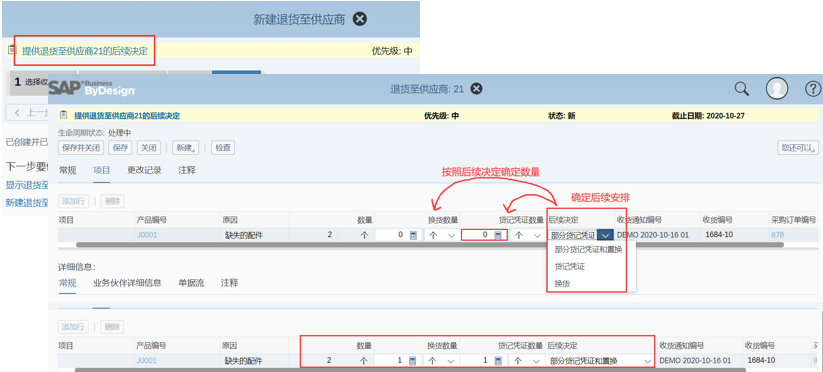Close the 新建退货至供应商 back window tab
Viewport: 823px width, 372px height.
[x=360, y=19]
